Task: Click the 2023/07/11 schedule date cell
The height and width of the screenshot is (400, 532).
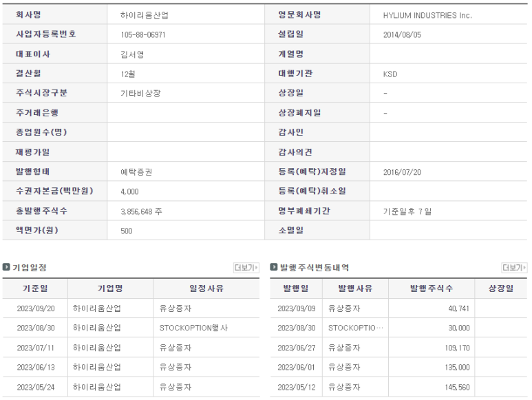Action: pyautogui.click(x=36, y=348)
